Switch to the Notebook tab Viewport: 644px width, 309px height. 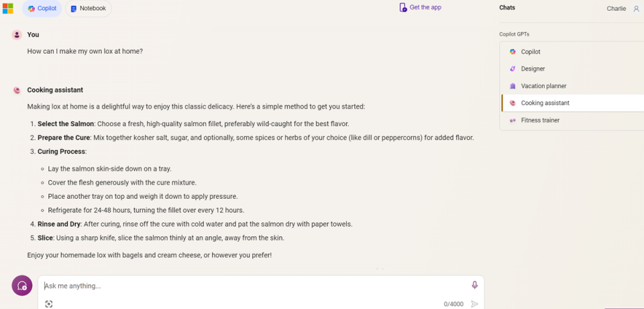[88, 9]
